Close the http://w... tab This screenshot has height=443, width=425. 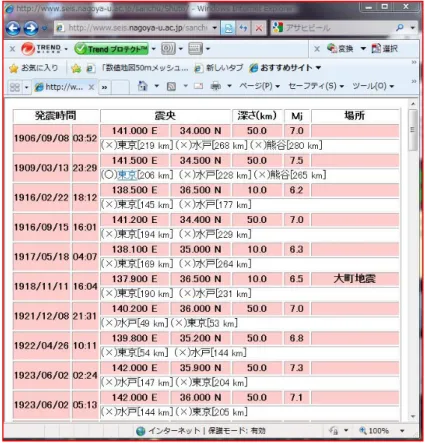point(91,87)
